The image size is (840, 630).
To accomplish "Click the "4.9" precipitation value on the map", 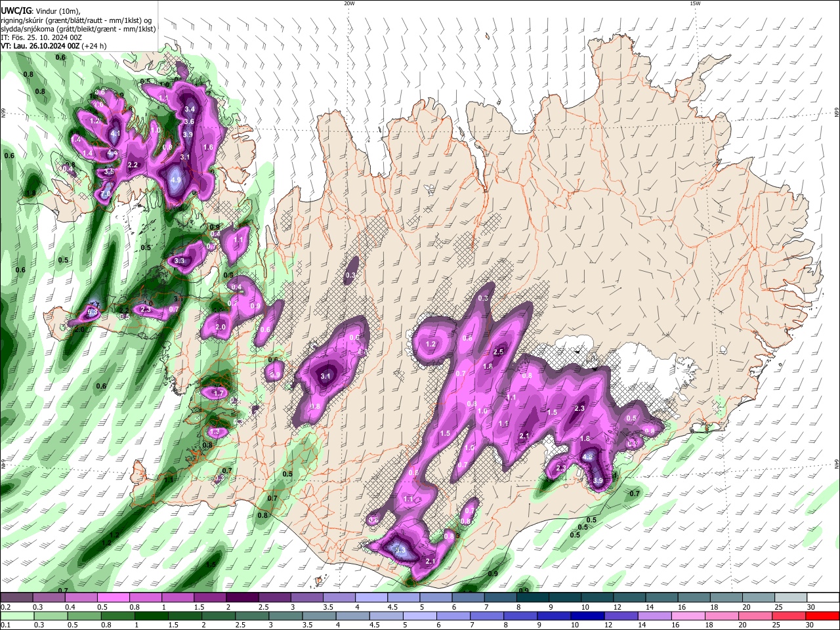I will coord(175,180).
